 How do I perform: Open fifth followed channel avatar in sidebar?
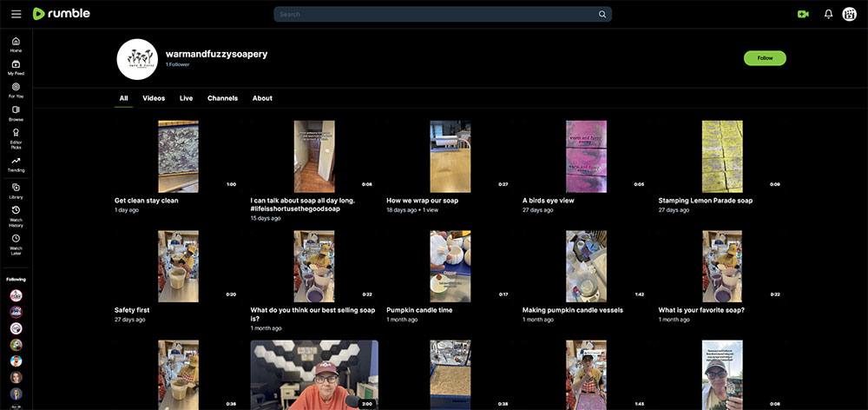pyautogui.click(x=16, y=361)
